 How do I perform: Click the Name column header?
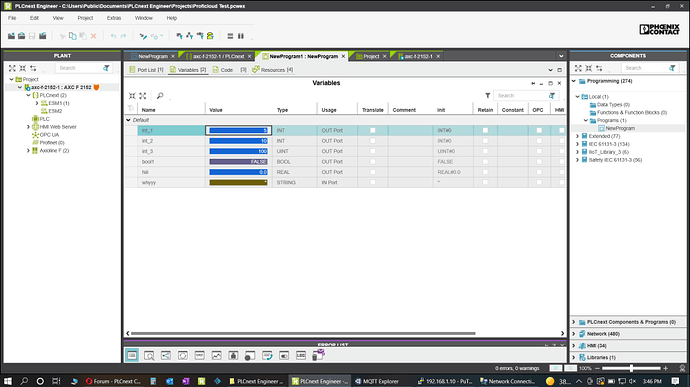click(x=149, y=110)
